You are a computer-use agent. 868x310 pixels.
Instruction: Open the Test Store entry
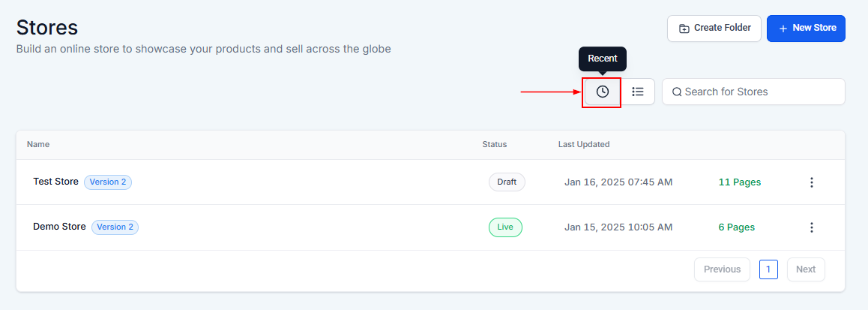point(55,182)
